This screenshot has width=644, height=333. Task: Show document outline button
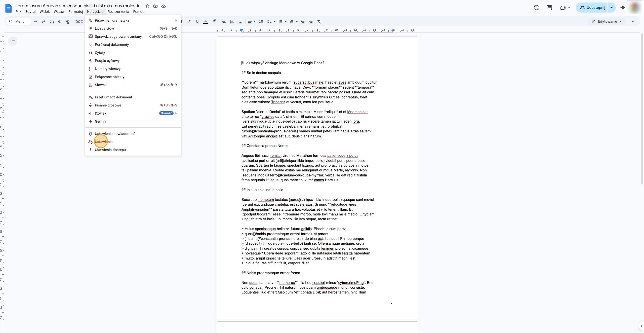click(13, 41)
